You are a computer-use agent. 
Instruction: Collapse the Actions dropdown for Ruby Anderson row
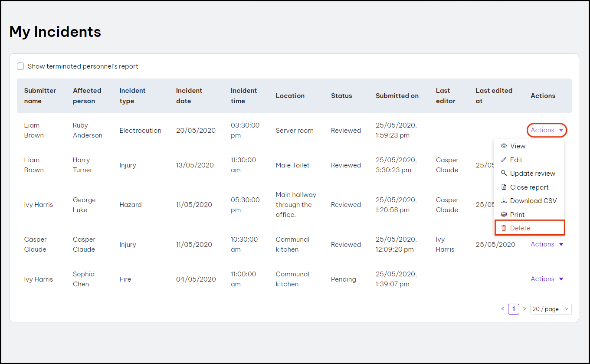[x=547, y=130]
